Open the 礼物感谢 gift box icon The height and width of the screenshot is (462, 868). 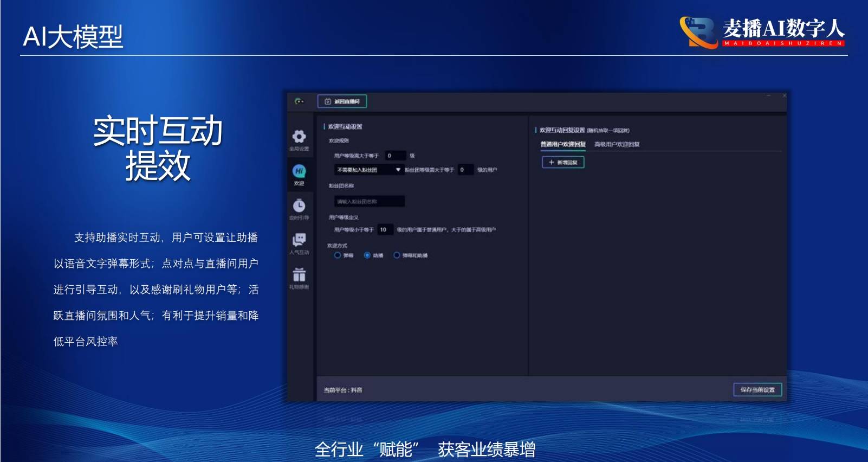(299, 275)
